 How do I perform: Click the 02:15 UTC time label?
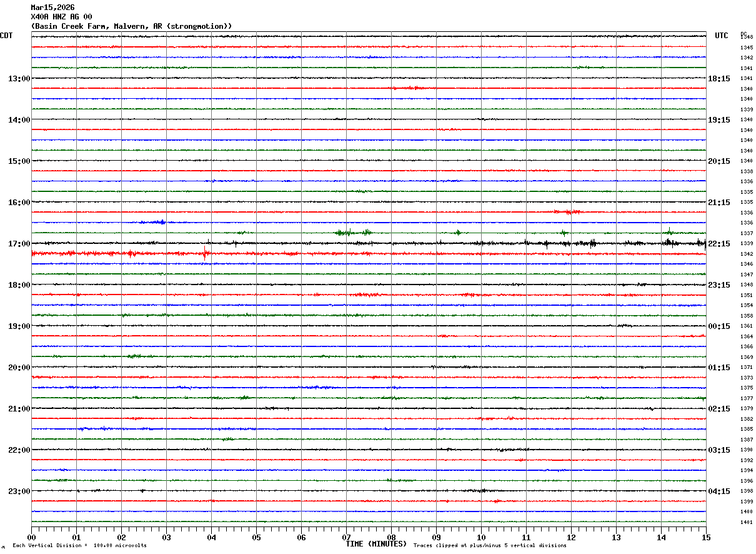719,409
